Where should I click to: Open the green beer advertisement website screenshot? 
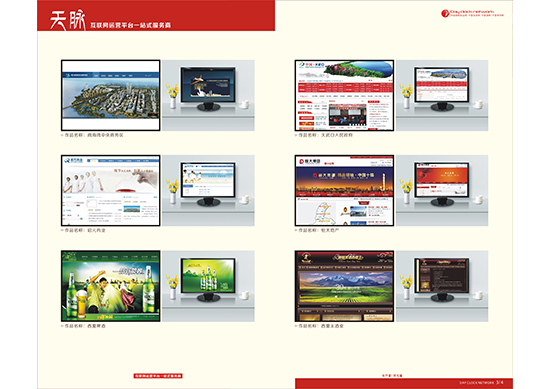[110, 286]
